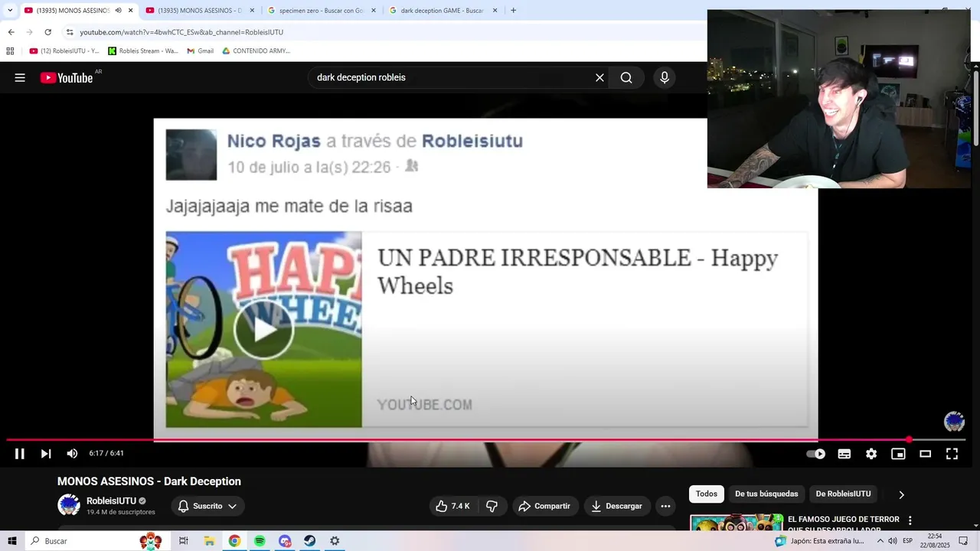Clear the YouTube search box text
Screen dimensions: 980x551
[599, 77]
